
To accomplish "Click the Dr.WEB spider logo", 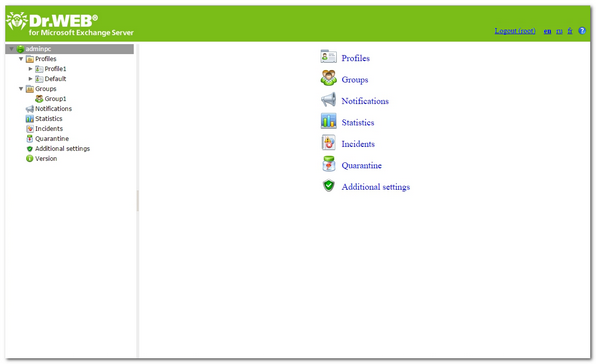I will (17, 21).
